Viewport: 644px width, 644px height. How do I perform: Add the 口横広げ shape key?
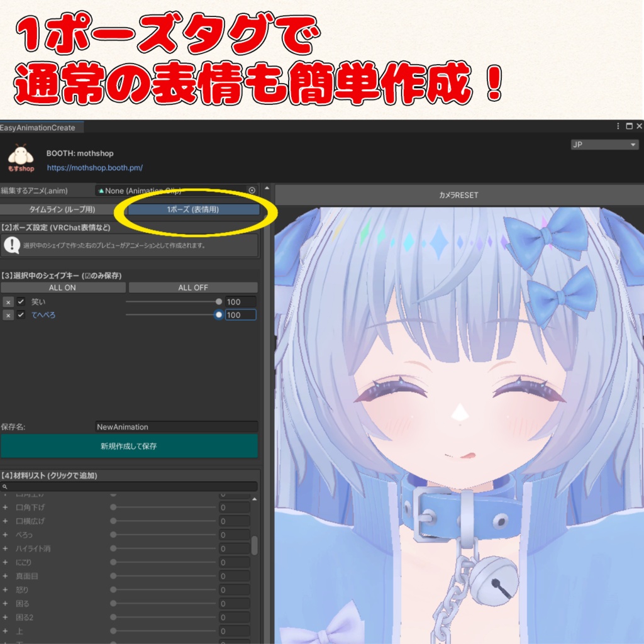[5, 521]
